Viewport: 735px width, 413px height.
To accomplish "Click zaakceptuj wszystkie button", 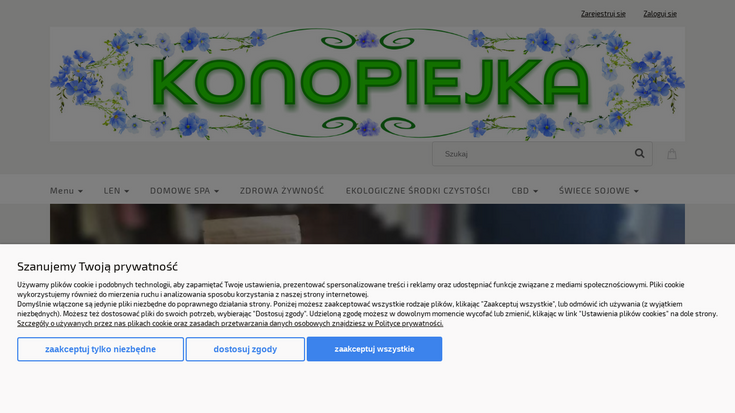I will (374, 349).
